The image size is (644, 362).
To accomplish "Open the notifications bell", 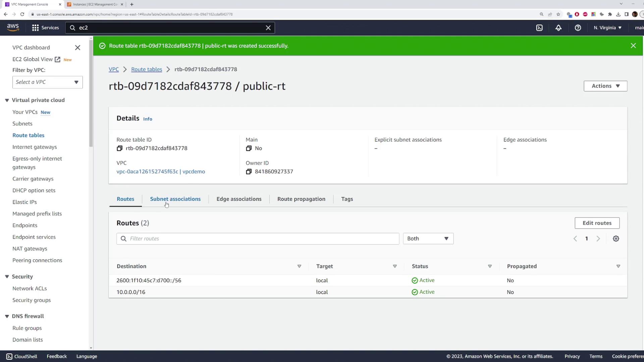I will (558, 28).
